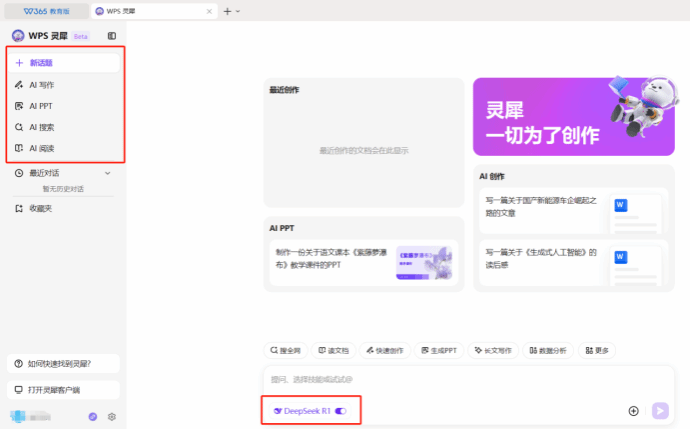Click the add attachment plus circle icon
The image size is (690, 430).
tap(633, 411)
